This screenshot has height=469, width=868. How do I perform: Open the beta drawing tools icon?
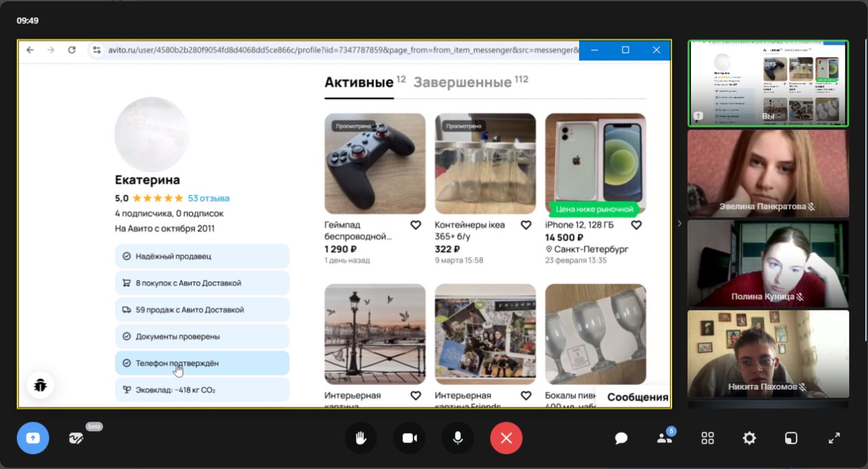tap(76, 439)
